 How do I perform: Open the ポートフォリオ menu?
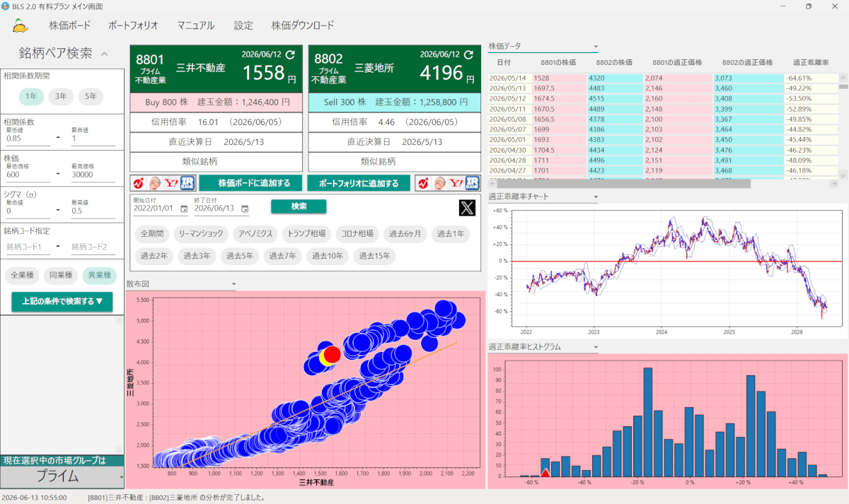point(133,25)
